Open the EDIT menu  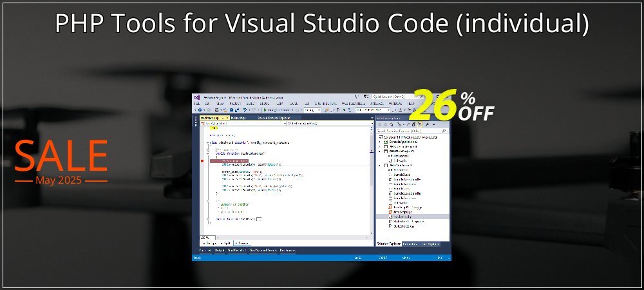click(207, 104)
